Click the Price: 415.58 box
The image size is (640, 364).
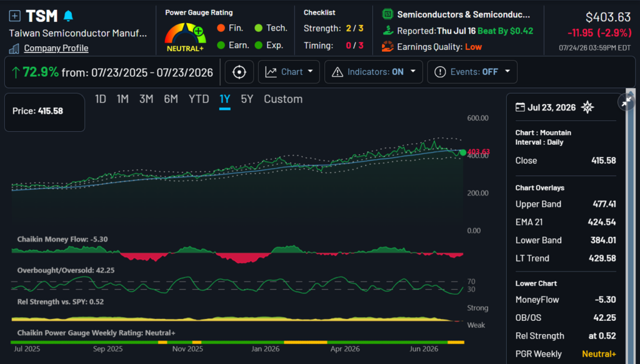tap(44, 112)
